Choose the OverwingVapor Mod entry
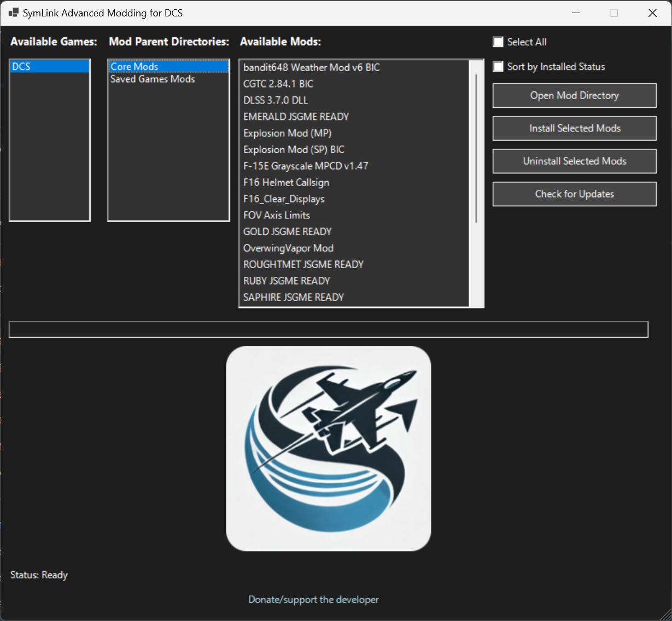Screen dimensions: 672x621 click(x=288, y=248)
